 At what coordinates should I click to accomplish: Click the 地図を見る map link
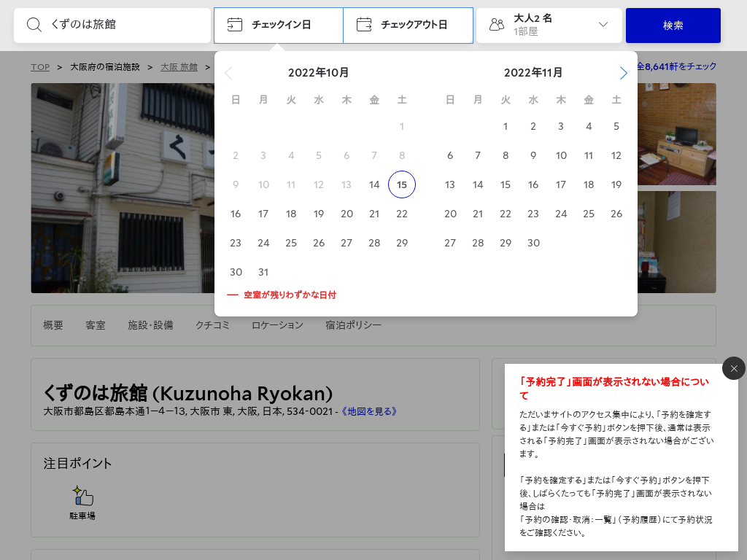(369, 411)
